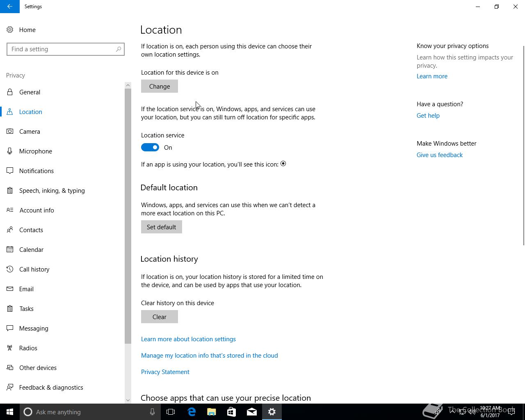Open the Windows Start menu
Viewport: 525px width, 420px height.
(x=10, y=412)
